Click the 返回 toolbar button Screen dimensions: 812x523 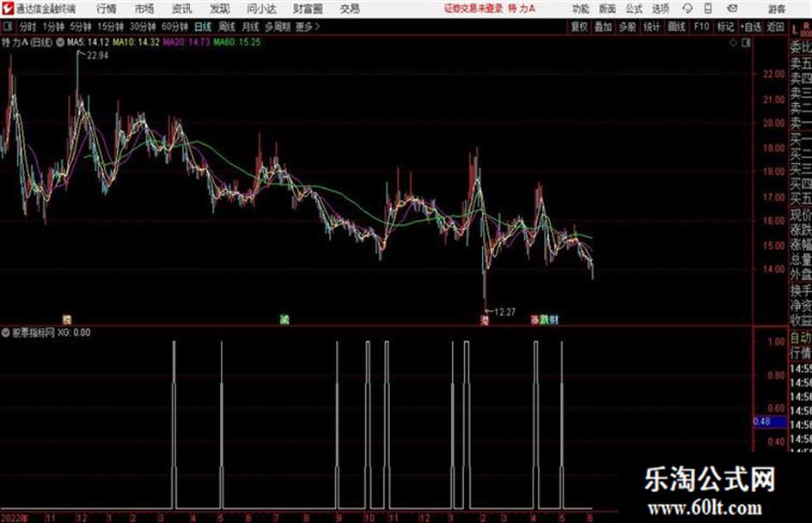pyautogui.click(x=775, y=27)
